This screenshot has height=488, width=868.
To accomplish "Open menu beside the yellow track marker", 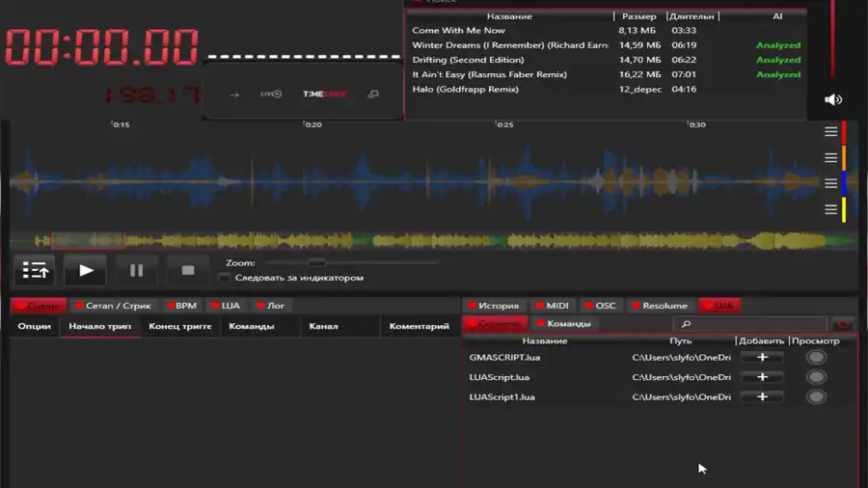I will (830, 209).
